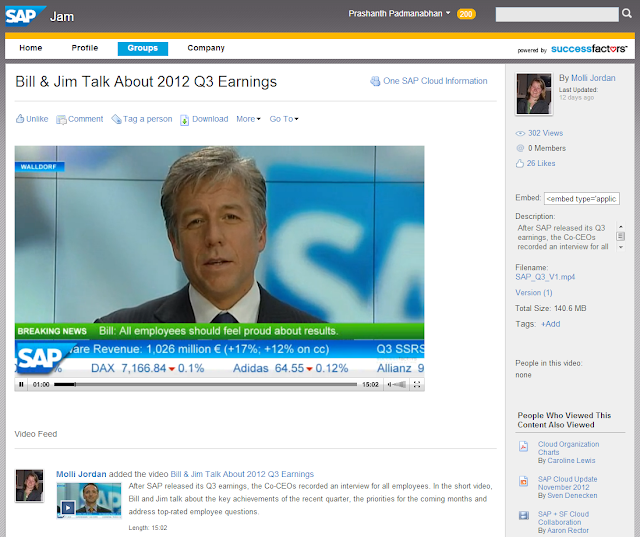This screenshot has height=537, width=640.
Task: Click the presentation icon for SAP Cloud Update
Action: coord(523,481)
